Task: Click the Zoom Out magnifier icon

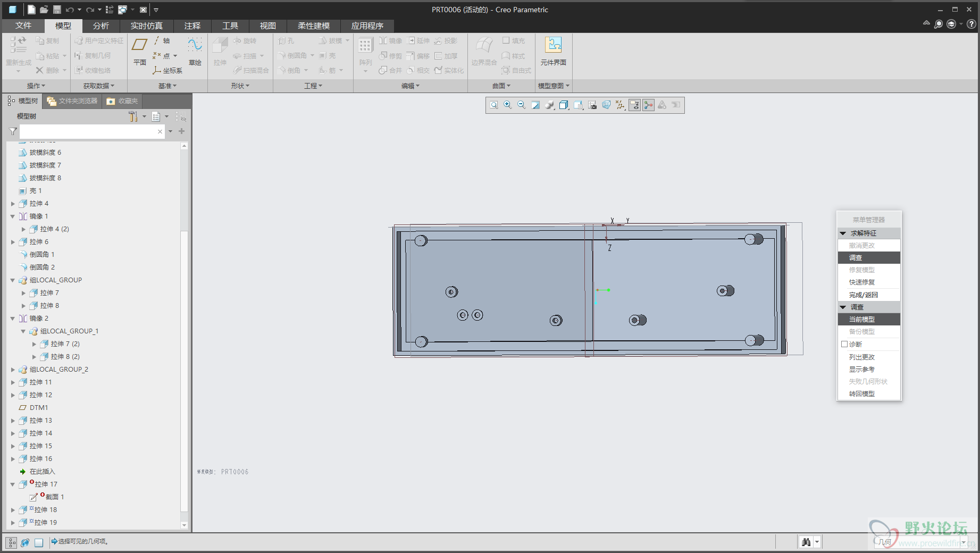Action: (522, 105)
